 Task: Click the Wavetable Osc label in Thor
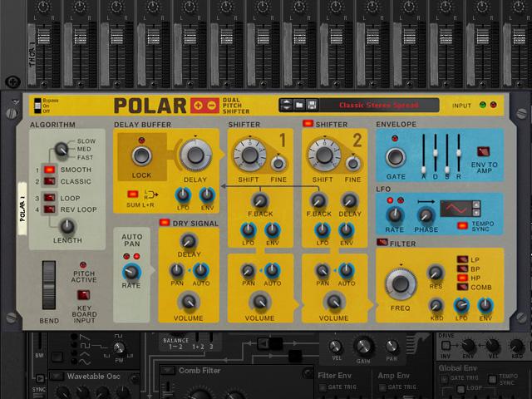tap(94, 376)
